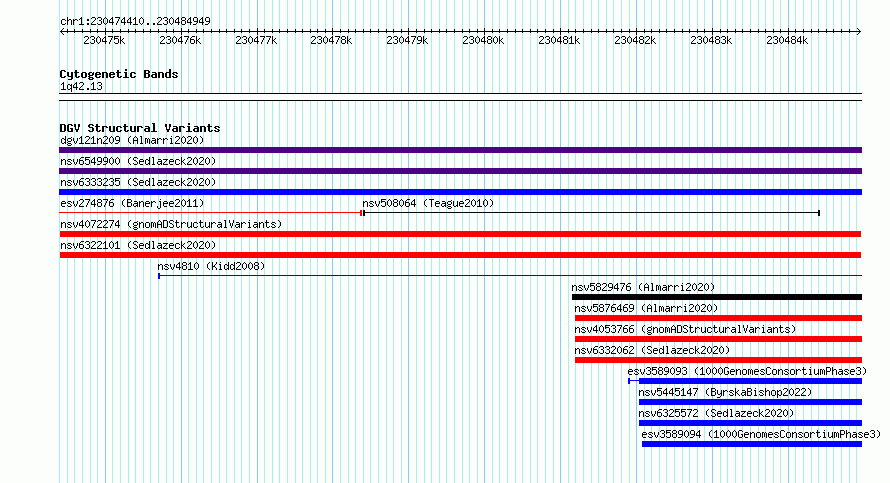
Task: Select the nsv6325572 blue variant bar
Action: coord(750,423)
